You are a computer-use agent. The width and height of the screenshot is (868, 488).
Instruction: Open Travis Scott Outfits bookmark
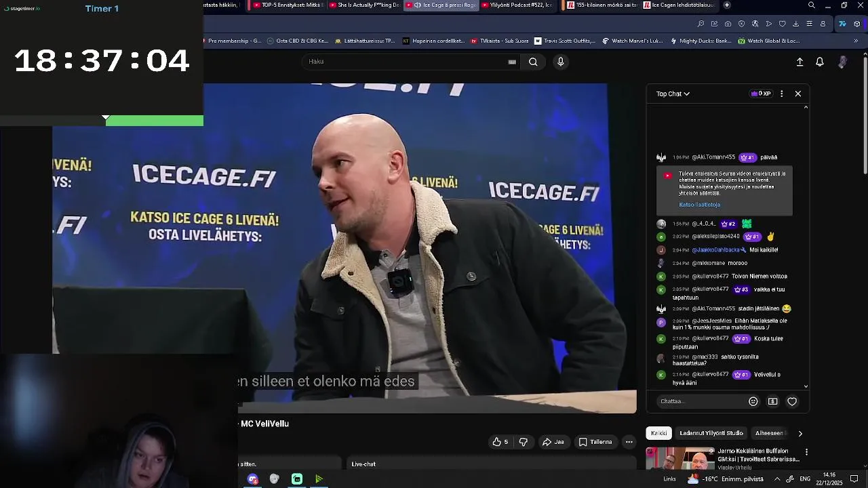pyautogui.click(x=565, y=41)
